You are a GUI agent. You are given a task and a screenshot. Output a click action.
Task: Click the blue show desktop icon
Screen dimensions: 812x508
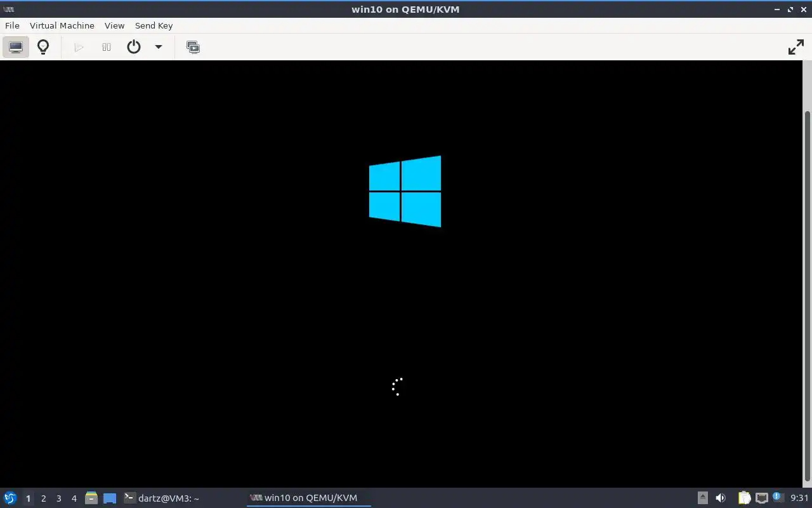click(x=110, y=498)
